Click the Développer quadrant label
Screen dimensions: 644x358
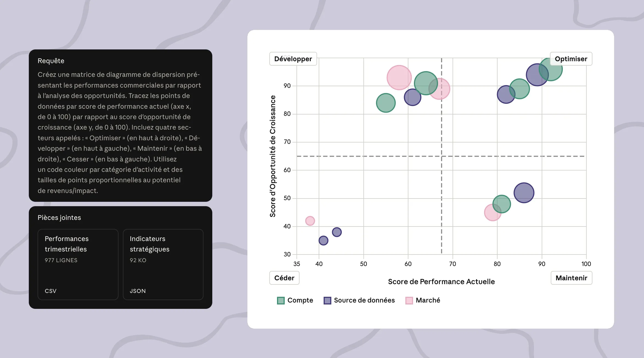click(x=293, y=59)
